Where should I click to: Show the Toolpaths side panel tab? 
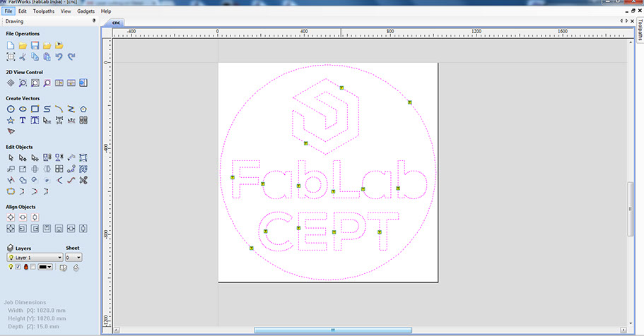(x=640, y=29)
